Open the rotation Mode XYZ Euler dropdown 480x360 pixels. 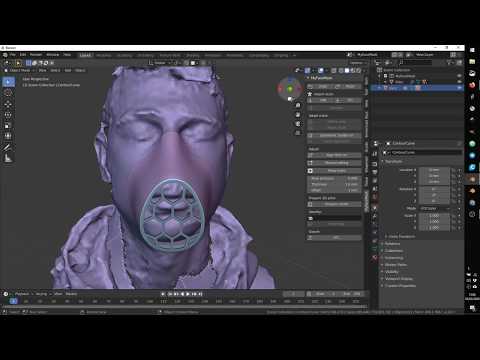pos(435,208)
